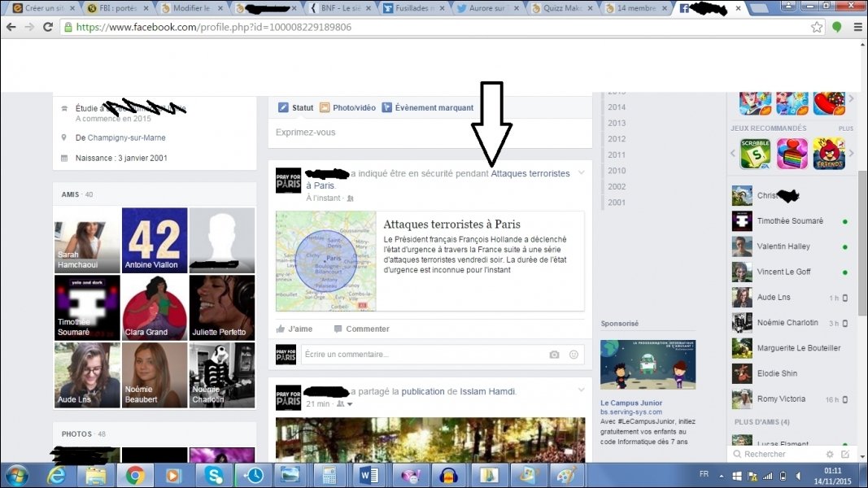The image size is (868, 488).
Task: Open chat with Valentin Halley
Action: click(792, 246)
